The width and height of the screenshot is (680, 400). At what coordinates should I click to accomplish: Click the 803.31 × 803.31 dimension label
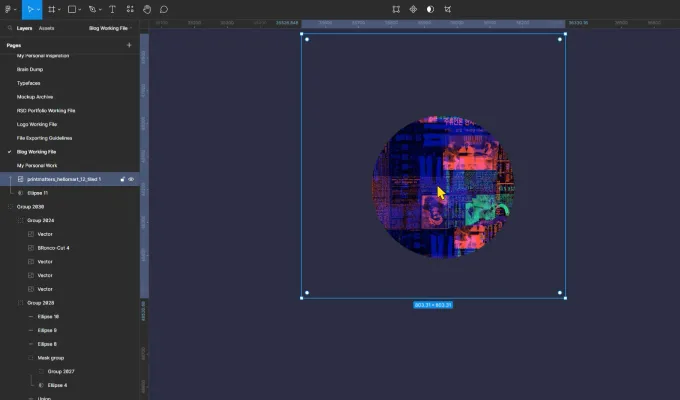coord(433,305)
